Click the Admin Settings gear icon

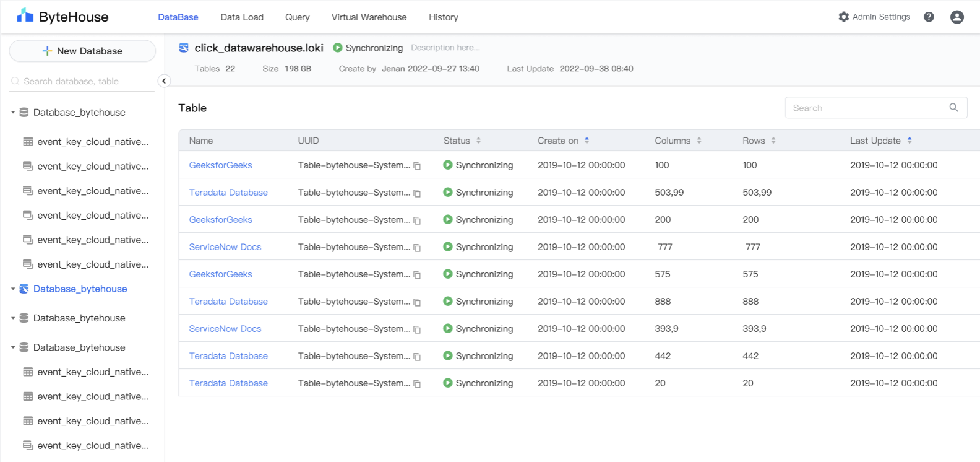click(x=843, y=17)
